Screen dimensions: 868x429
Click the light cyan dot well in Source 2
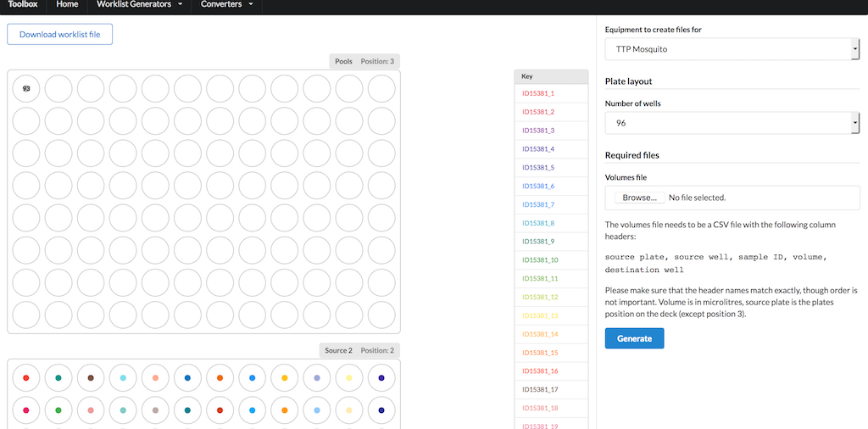[123, 378]
